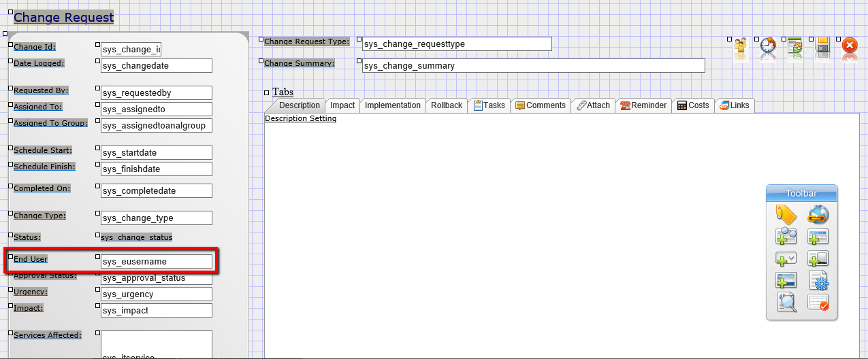Click the document refresh icon
Screen dimensions: 868x359
[795, 47]
